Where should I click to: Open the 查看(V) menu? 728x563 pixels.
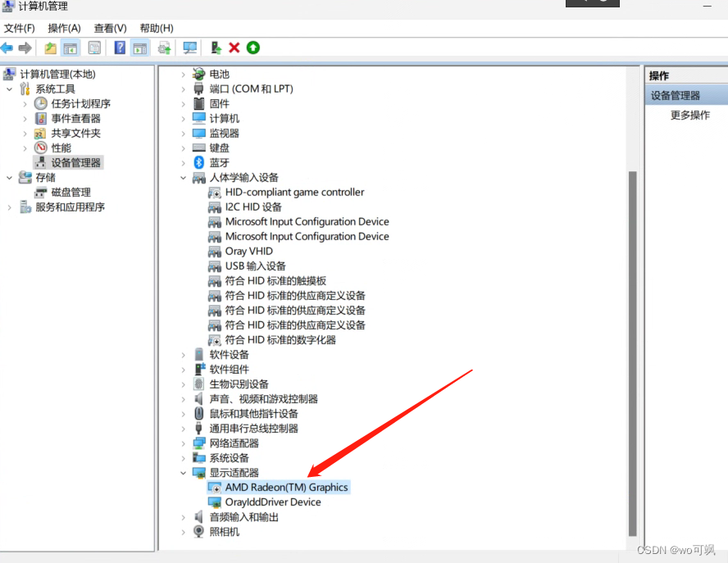[111, 29]
